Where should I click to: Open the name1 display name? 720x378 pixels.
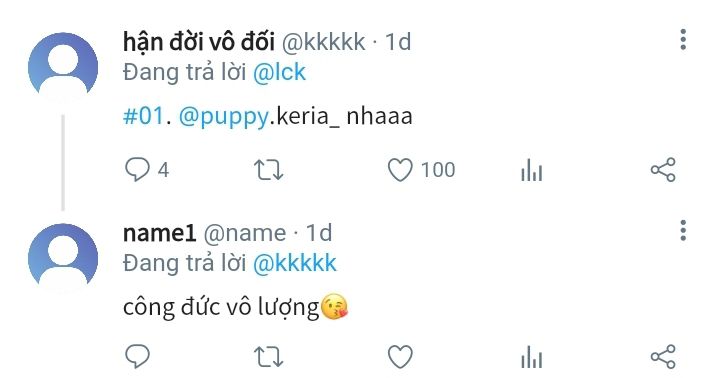click(x=159, y=233)
